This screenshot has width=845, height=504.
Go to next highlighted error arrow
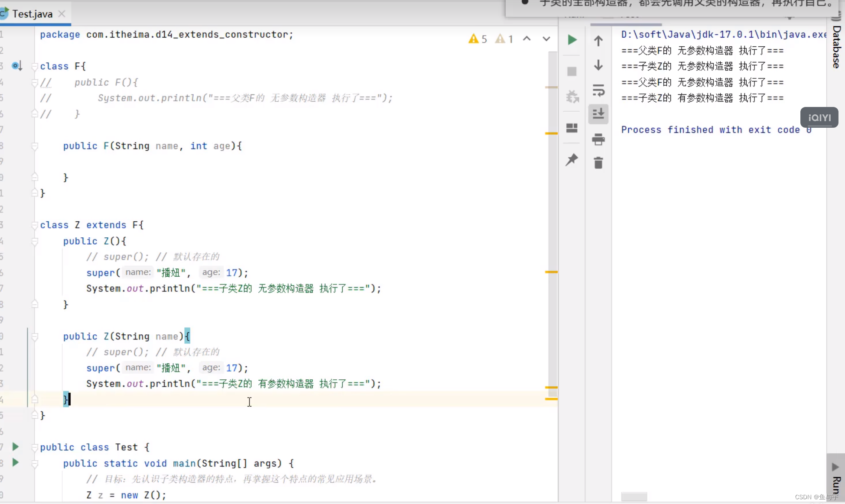546,39
